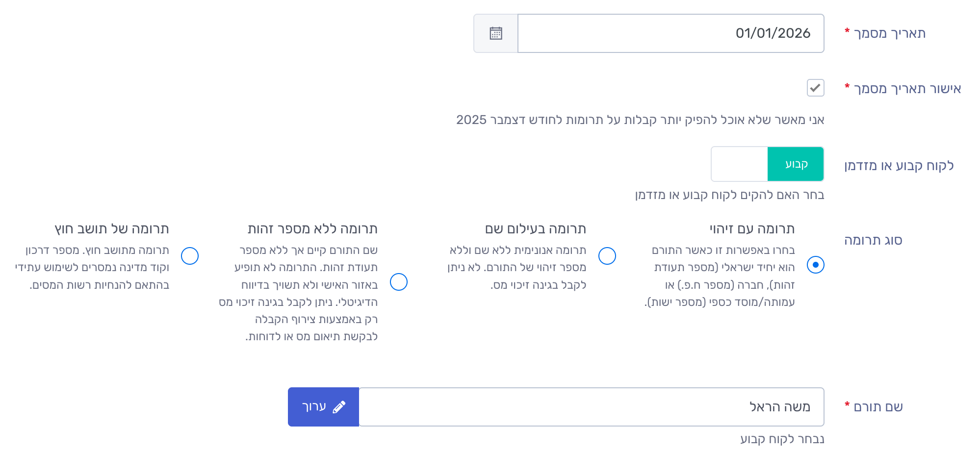Choose the תרומה בעילום שם radio button
980x453 pixels.
point(607,256)
